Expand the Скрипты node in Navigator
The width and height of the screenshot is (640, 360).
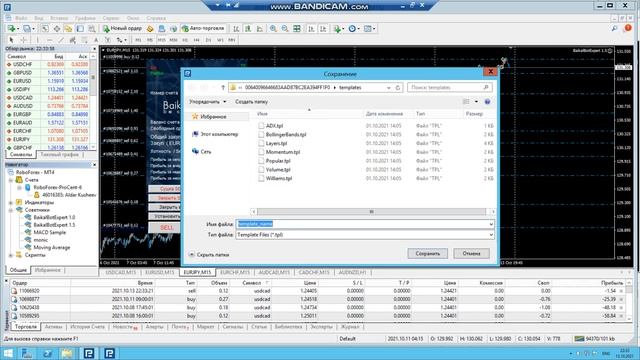(x=11, y=255)
